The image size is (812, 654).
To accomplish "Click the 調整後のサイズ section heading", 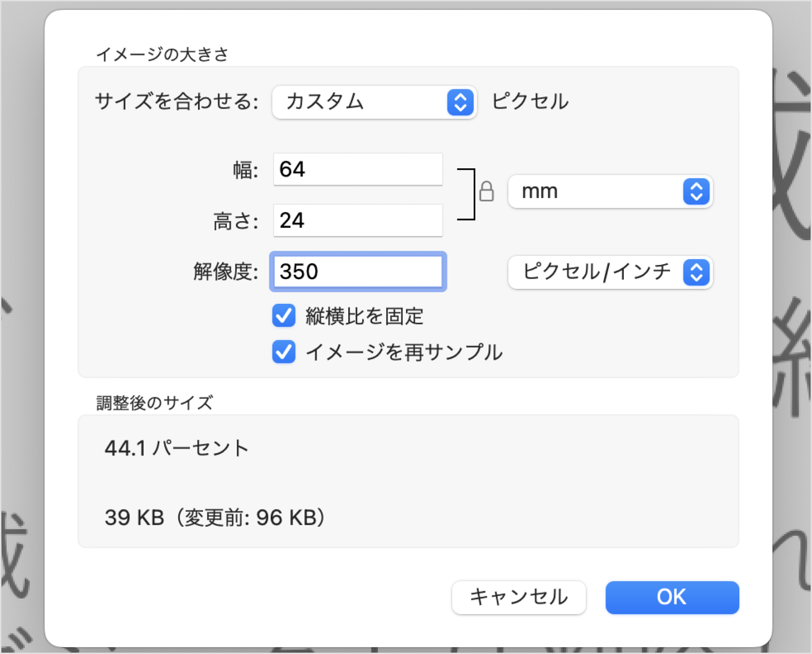I will (154, 403).
